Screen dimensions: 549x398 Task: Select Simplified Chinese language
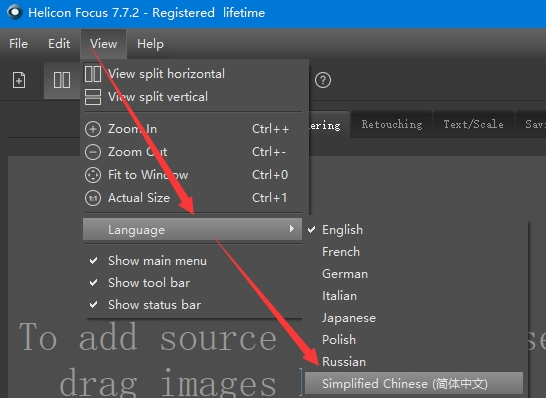(414, 384)
